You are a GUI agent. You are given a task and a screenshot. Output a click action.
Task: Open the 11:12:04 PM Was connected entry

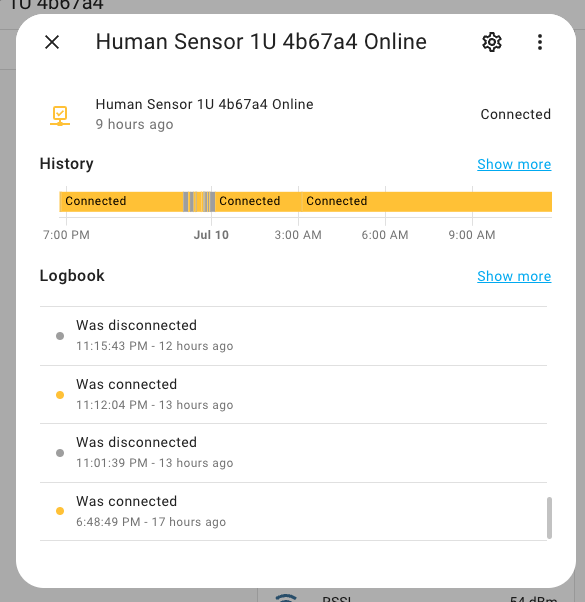click(293, 395)
